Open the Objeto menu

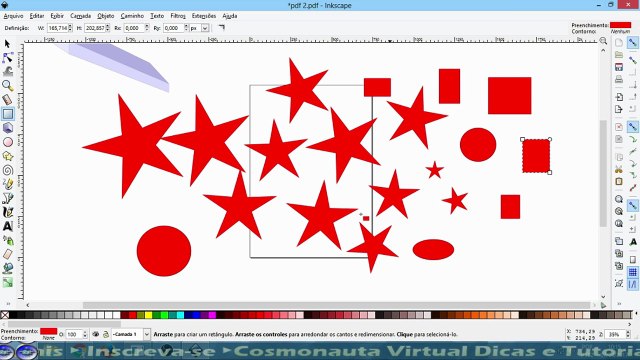point(106,16)
